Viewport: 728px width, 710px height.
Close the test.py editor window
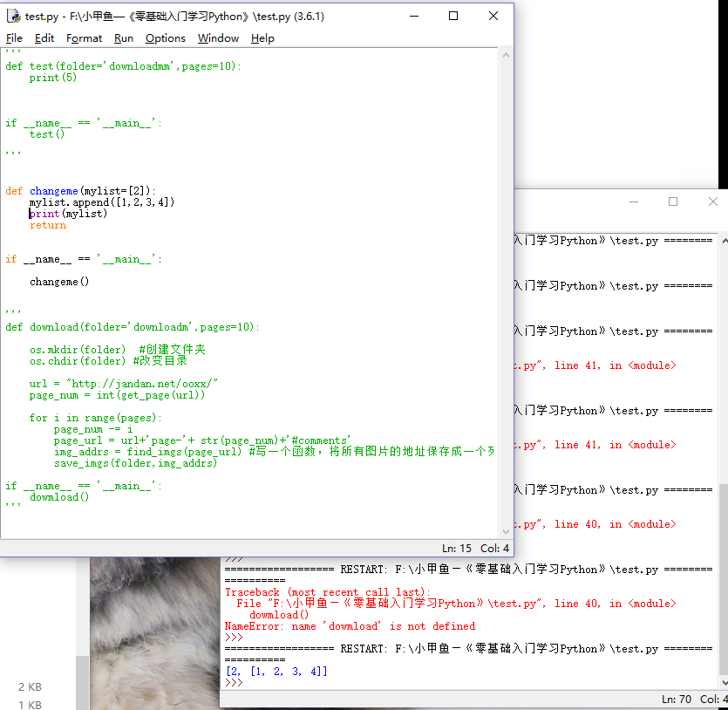pos(493,16)
